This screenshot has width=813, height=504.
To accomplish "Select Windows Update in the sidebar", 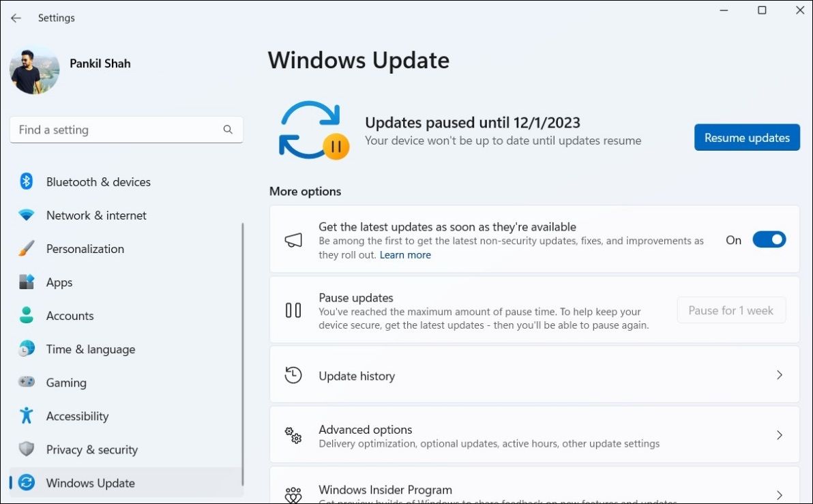I will tap(89, 482).
